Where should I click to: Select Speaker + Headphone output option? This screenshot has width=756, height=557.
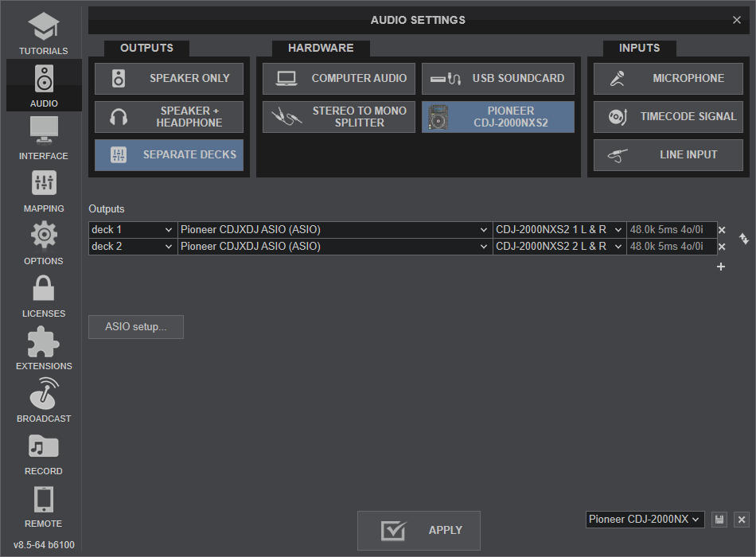169,117
